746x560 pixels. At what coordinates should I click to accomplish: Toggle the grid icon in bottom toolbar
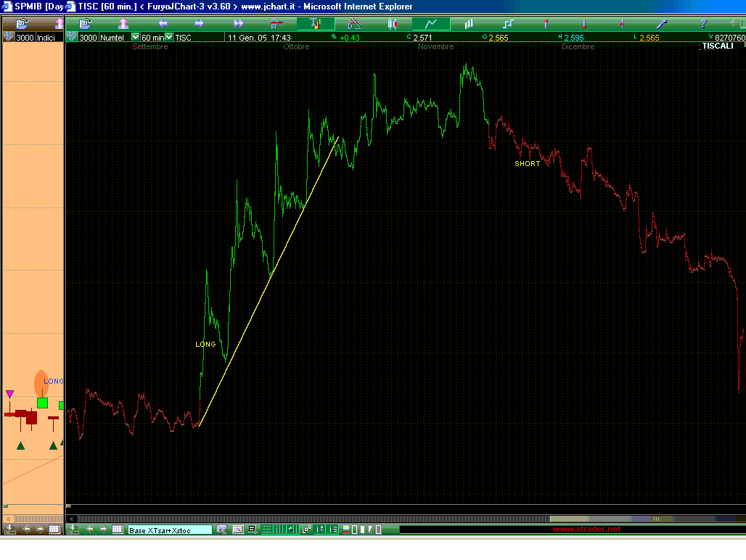[x=118, y=530]
